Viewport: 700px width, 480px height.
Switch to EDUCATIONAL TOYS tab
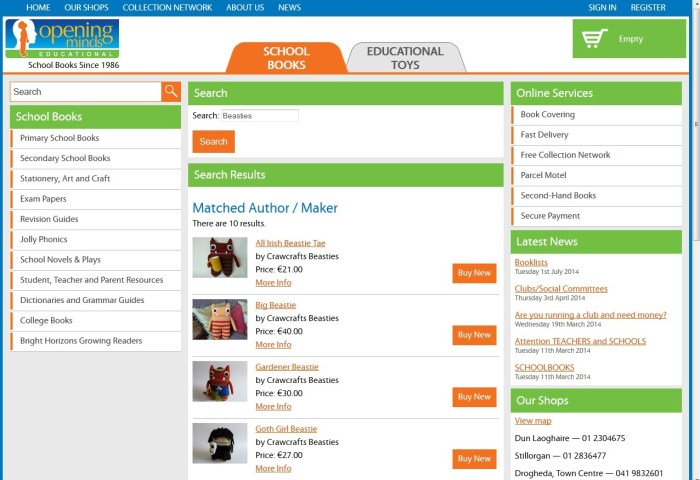405,58
